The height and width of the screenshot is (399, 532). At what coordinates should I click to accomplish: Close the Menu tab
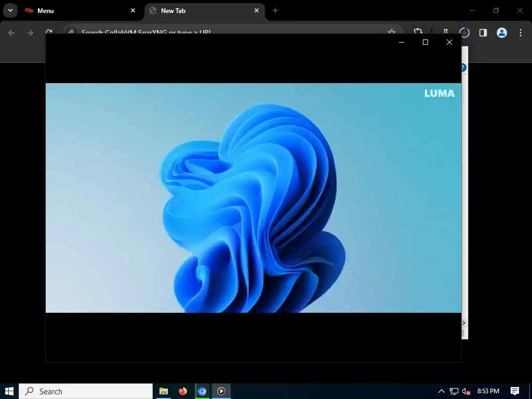133,10
